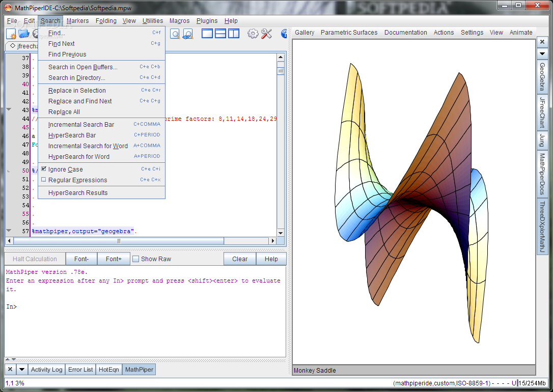Screen dimensions: 553x392
Task: Click the Font+ button
Action: (x=114, y=259)
